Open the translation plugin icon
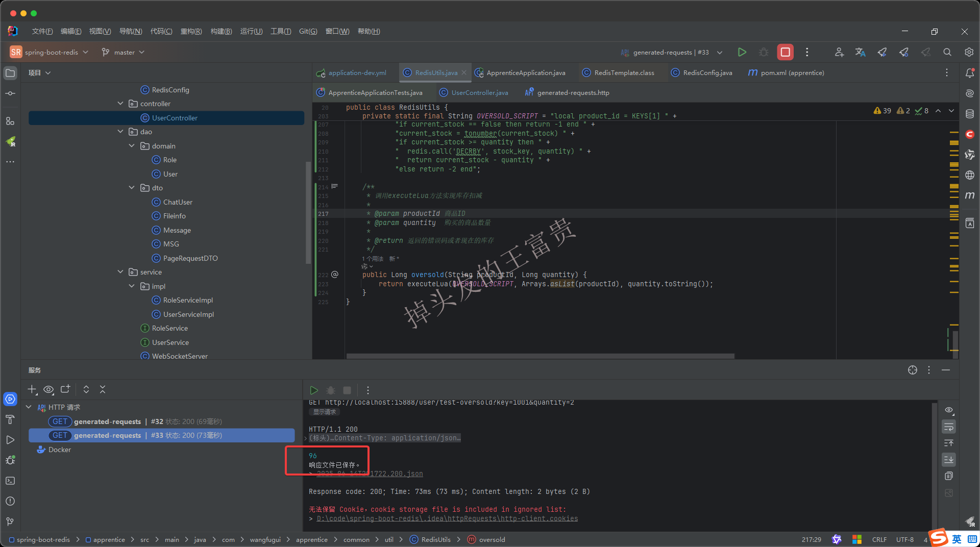This screenshot has width=980, height=547. coord(861,52)
